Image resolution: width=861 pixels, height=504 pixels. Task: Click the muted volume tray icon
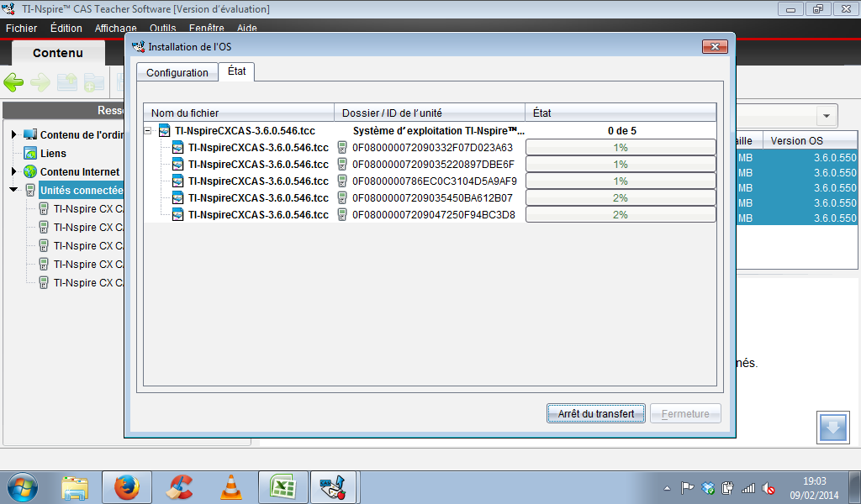click(769, 487)
